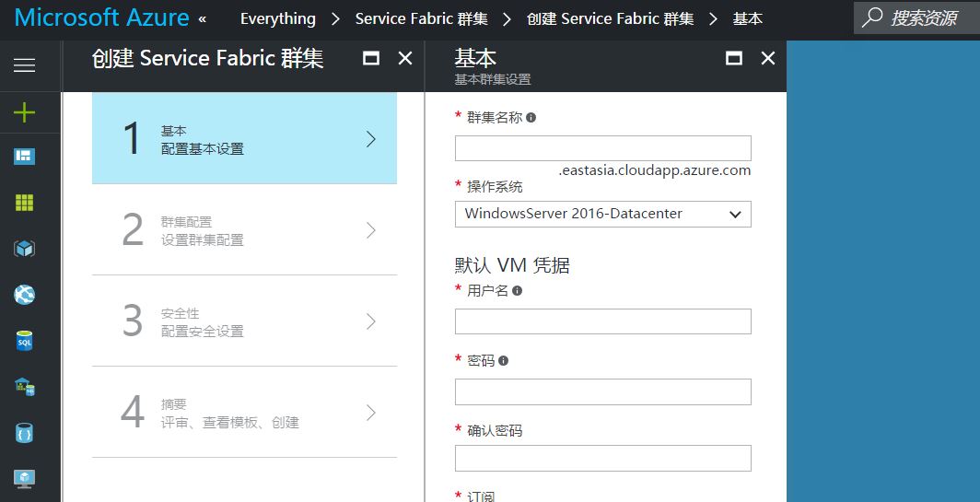
Task: Select step 2 设置群集配置
Action: (x=244, y=229)
